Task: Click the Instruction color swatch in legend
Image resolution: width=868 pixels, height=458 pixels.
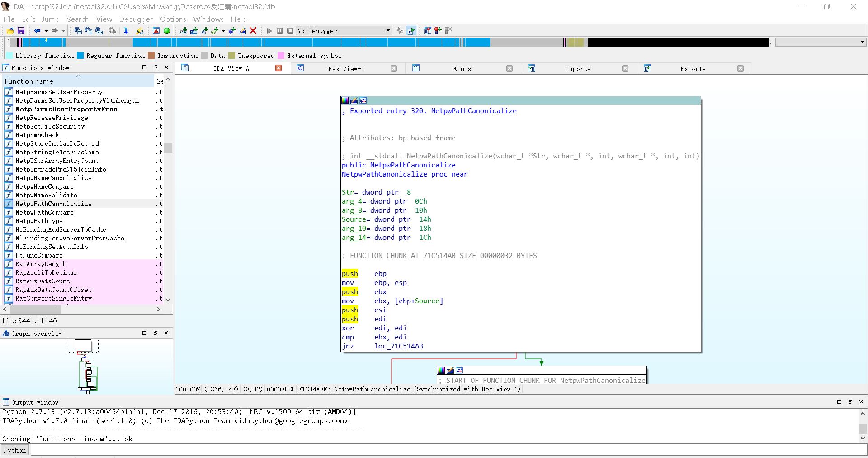Action: pos(151,56)
